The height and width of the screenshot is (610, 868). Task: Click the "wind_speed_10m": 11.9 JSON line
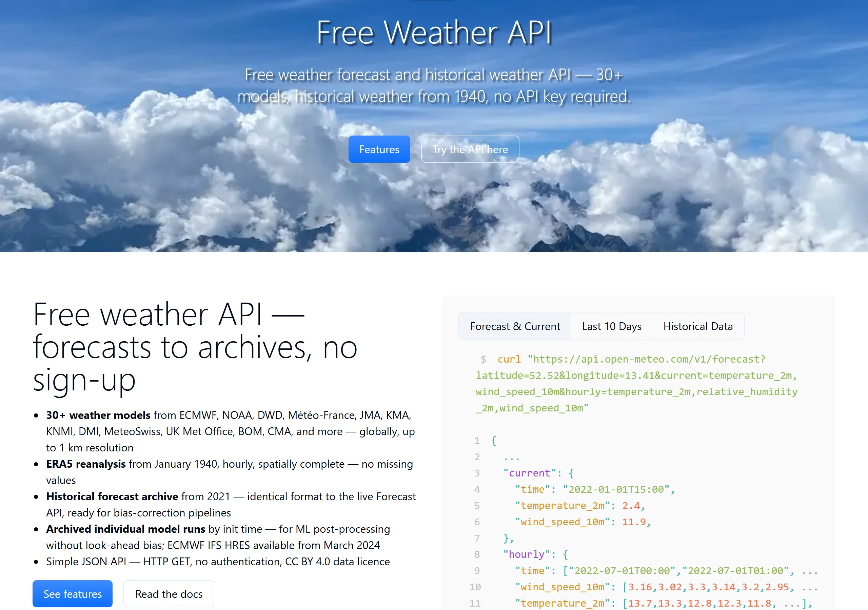(x=583, y=522)
